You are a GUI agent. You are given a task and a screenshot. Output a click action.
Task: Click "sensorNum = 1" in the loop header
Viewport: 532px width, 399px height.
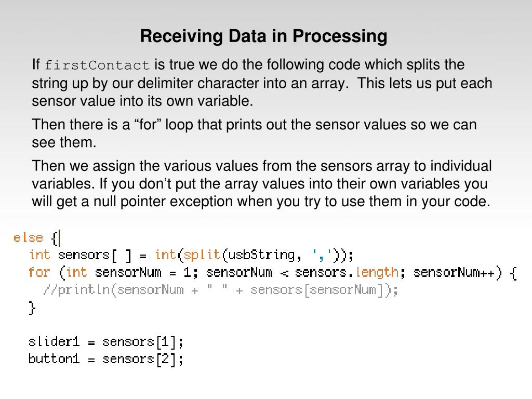click(x=142, y=272)
